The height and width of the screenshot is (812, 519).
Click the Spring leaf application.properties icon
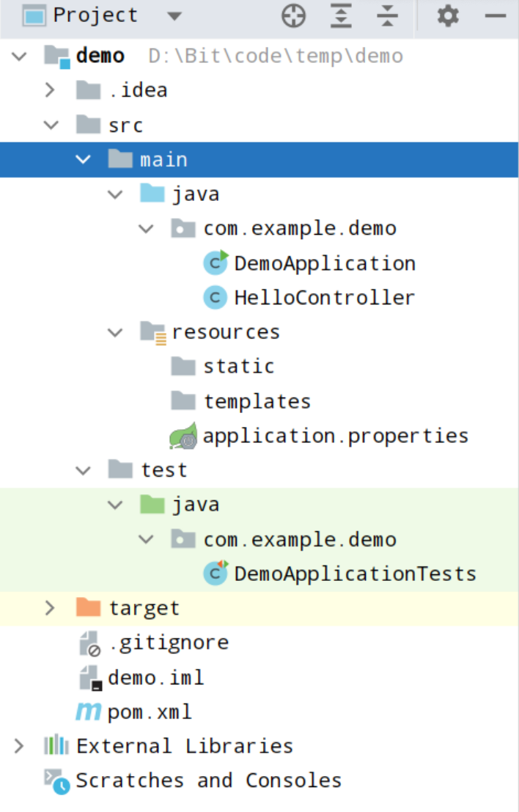coord(184,436)
